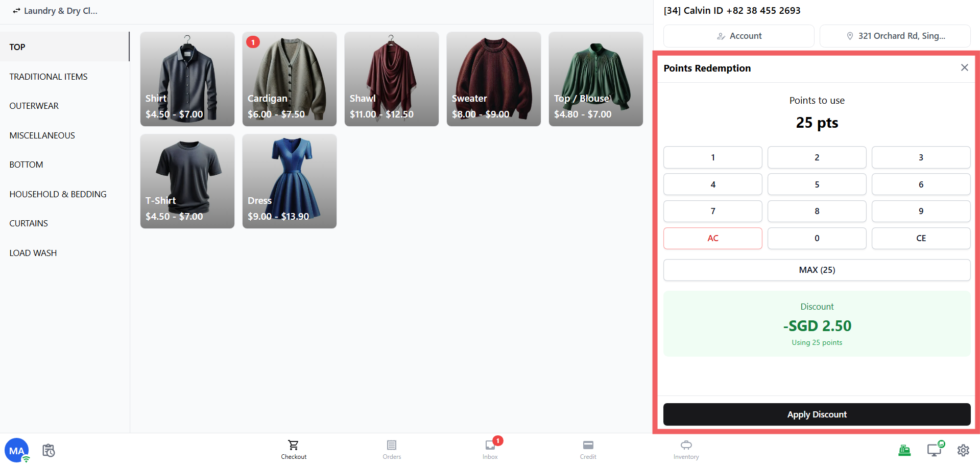Clear all points with AC button
980x466 pixels.
713,238
